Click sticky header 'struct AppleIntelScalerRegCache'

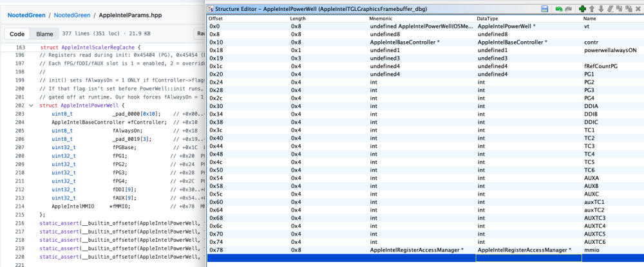[90, 47]
